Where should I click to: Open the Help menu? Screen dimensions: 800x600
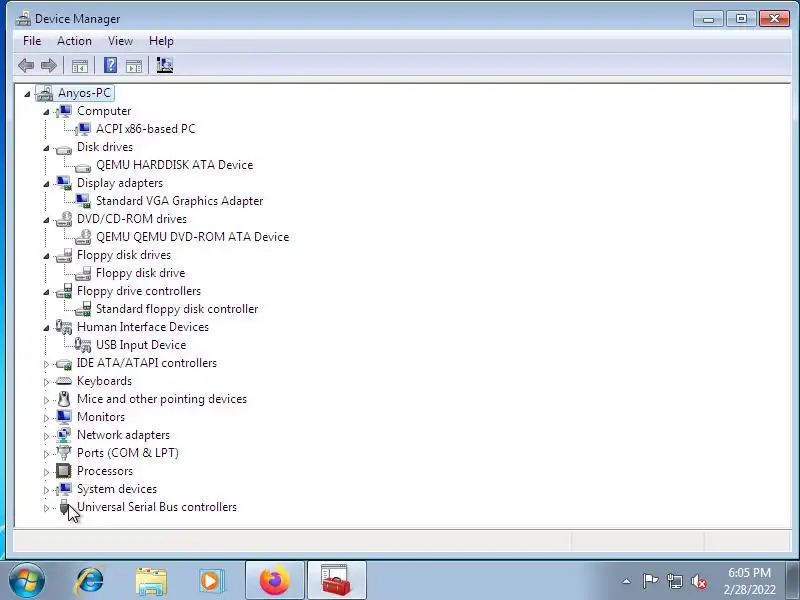click(x=161, y=41)
